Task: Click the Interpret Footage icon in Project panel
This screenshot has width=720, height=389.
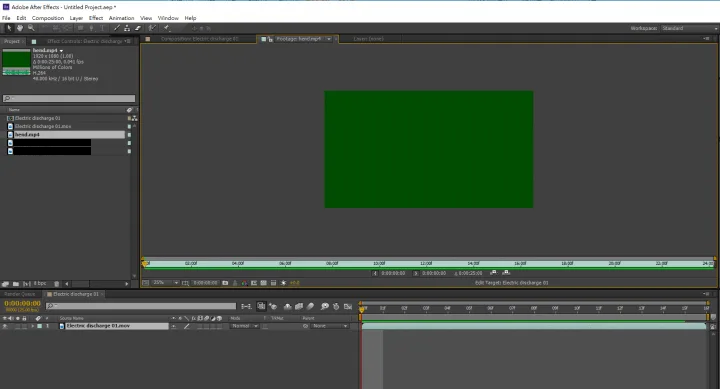Action: point(5,284)
